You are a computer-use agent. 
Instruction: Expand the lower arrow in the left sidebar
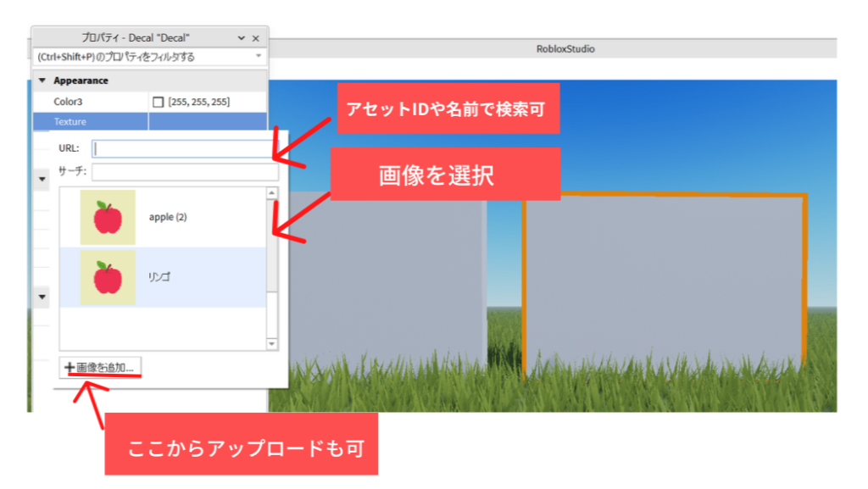tap(41, 296)
